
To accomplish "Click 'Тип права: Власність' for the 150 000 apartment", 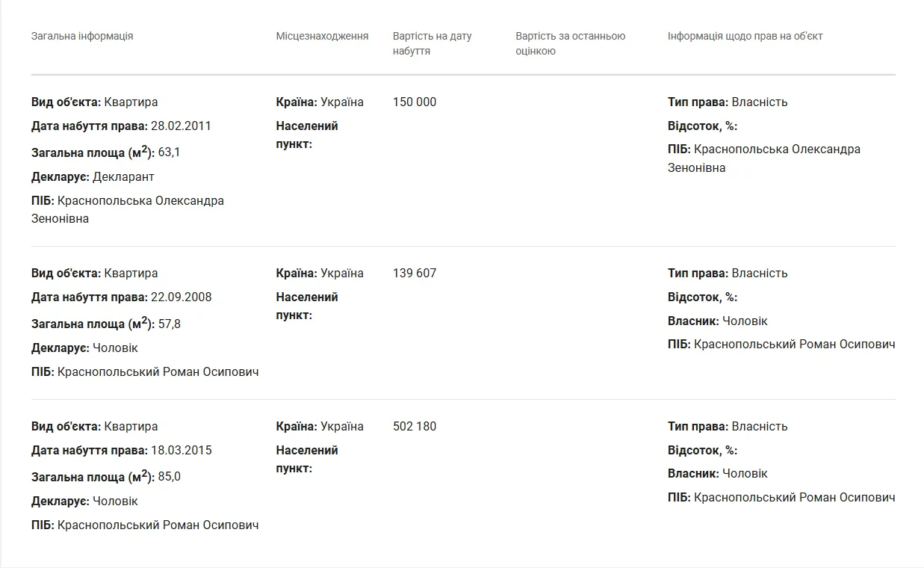I will (728, 102).
